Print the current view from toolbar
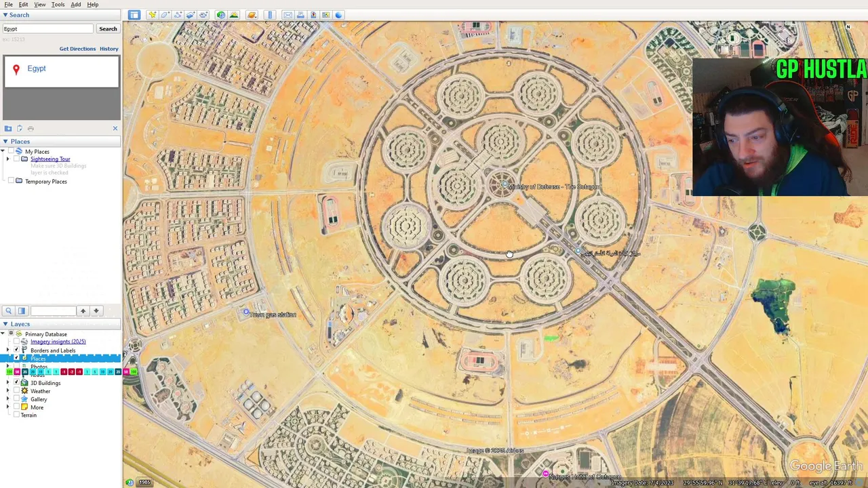Screen dimensions: 868x488 tap(300, 15)
